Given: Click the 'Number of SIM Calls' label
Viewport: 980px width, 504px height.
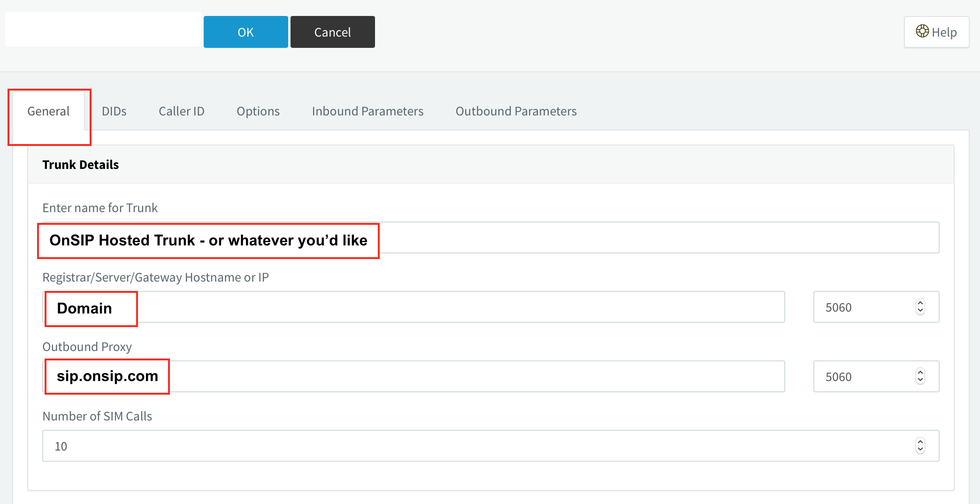Looking at the screenshot, I should click(x=97, y=416).
